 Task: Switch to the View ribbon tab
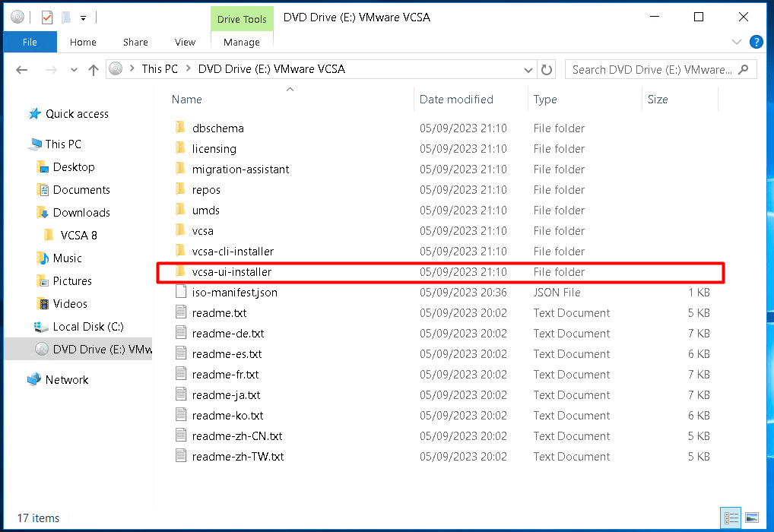click(x=185, y=43)
